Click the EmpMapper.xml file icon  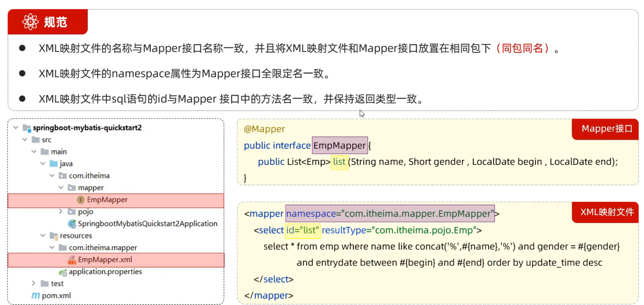click(x=72, y=260)
